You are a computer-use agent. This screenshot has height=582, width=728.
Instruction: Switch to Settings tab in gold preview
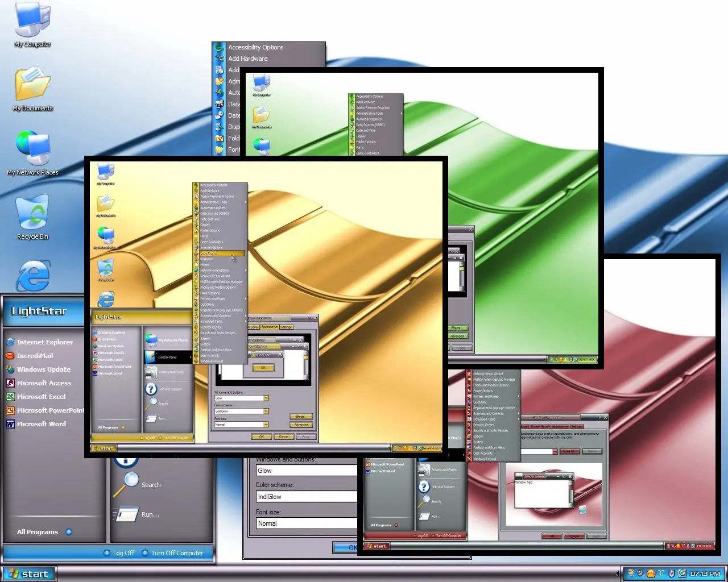pos(287,327)
